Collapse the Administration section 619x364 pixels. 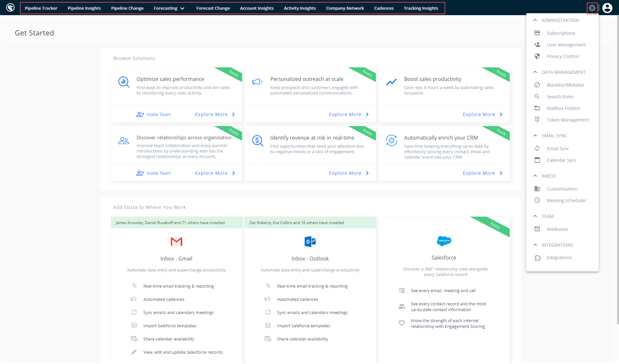click(x=535, y=20)
